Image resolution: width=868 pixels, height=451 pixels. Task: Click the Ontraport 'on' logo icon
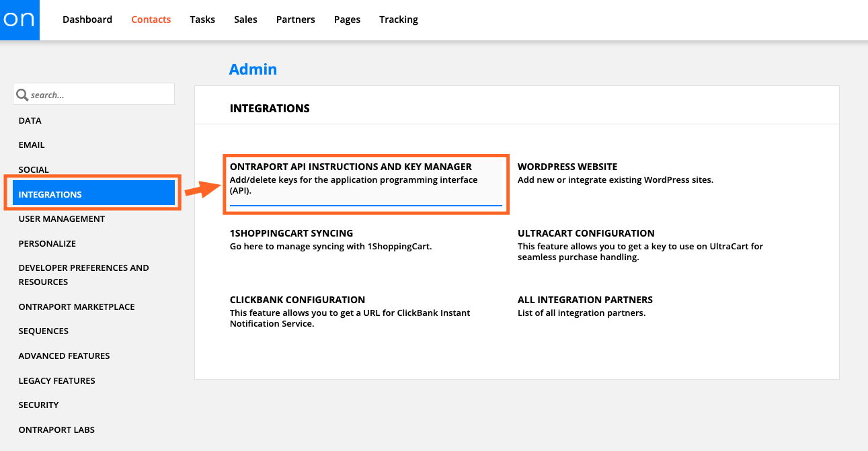click(x=19, y=19)
